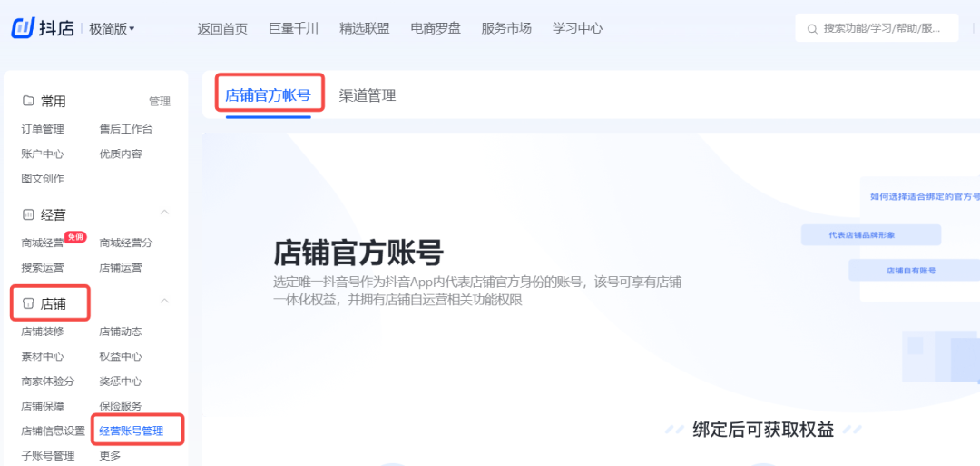This screenshot has width=980, height=466.
Task: Click 管理 next to 常用
Action: pos(159,102)
